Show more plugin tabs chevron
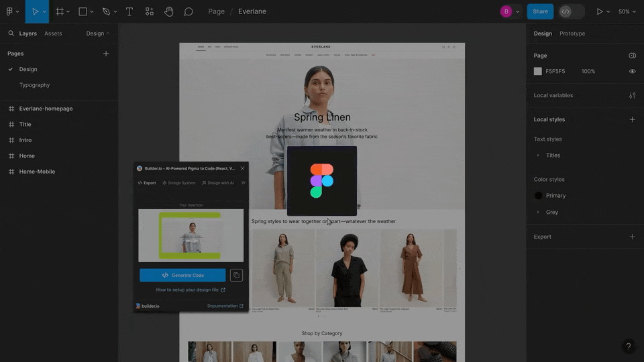The width and height of the screenshot is (644, 362). (243, 182)
